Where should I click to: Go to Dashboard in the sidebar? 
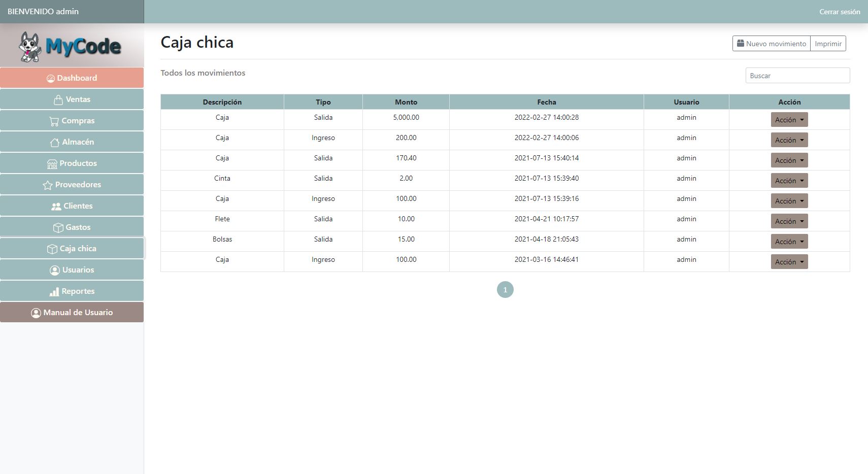pos(72,78)
